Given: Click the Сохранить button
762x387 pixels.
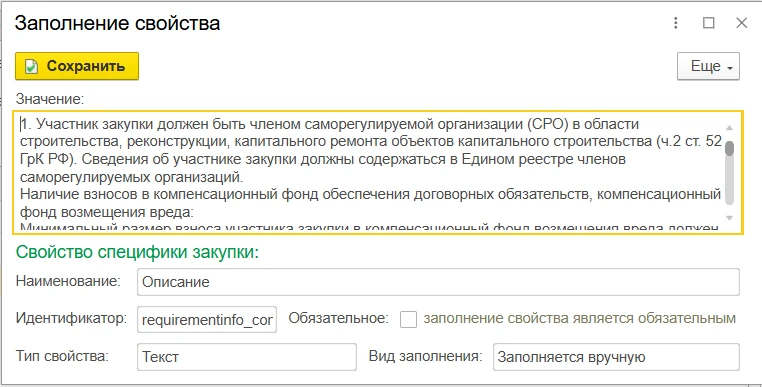Looking at the screenshot, I should pos(77,66).
